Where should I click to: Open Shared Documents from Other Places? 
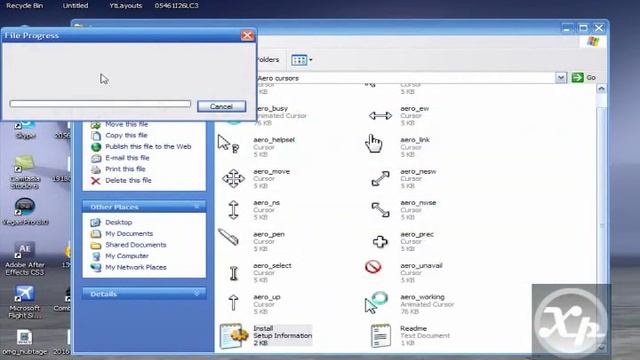coord(136,245)
